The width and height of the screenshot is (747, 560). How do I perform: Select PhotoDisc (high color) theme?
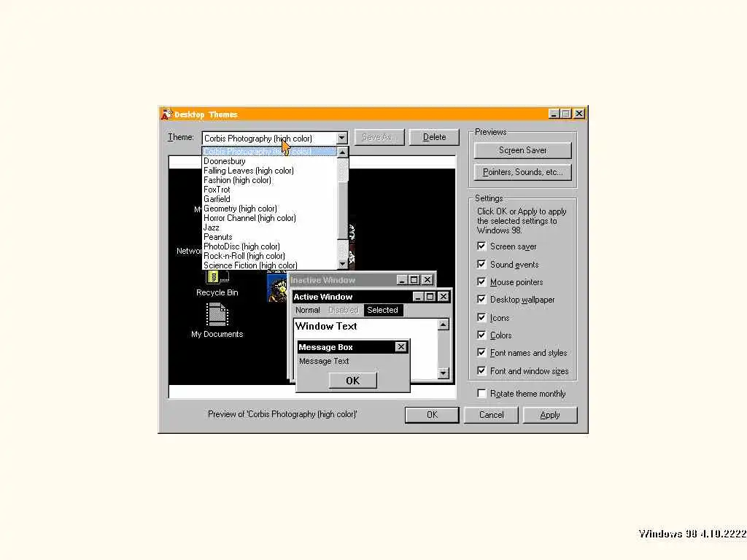269,246
